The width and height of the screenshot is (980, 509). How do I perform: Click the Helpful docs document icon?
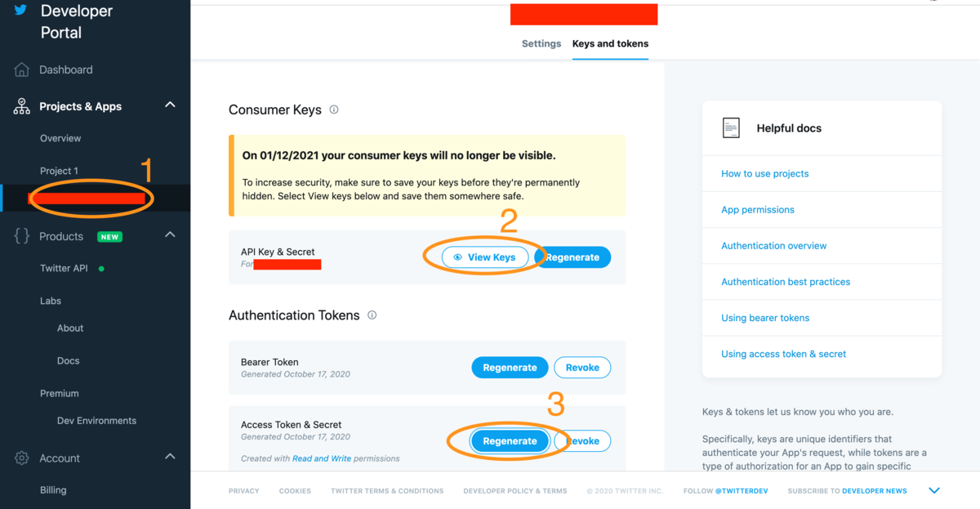[x=731, y=127]
